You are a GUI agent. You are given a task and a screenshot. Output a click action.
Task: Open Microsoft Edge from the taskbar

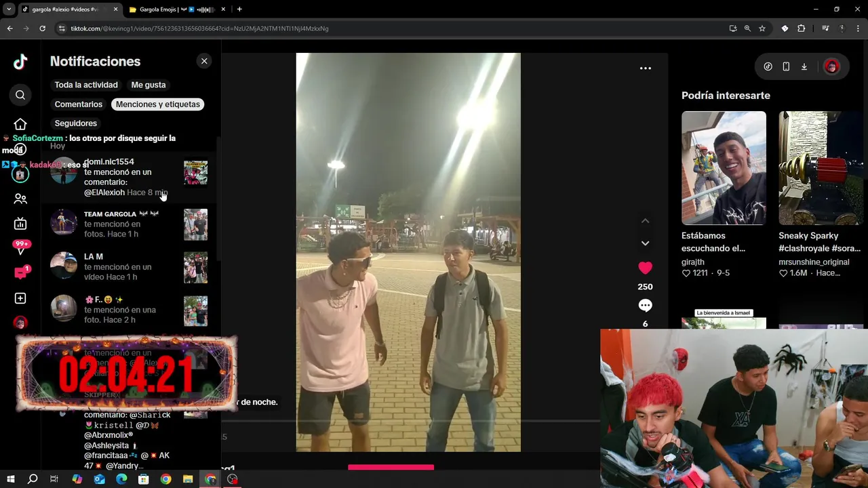(x=121, y=479)
